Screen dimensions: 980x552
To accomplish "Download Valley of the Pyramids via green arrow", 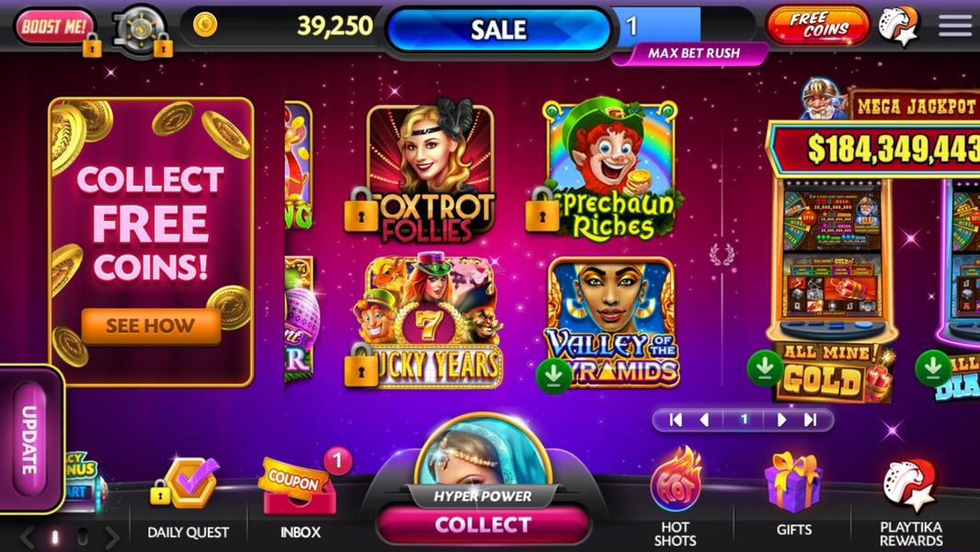I will click(553, 374).
